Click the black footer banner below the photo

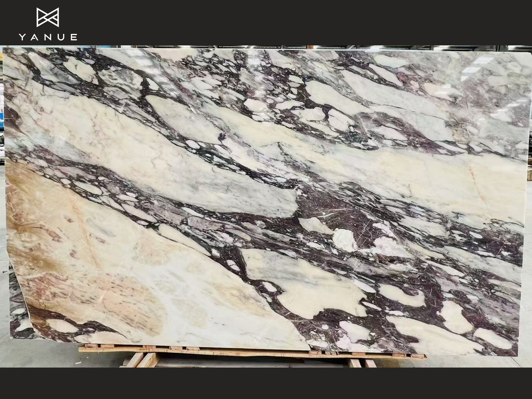coord(266,383)
